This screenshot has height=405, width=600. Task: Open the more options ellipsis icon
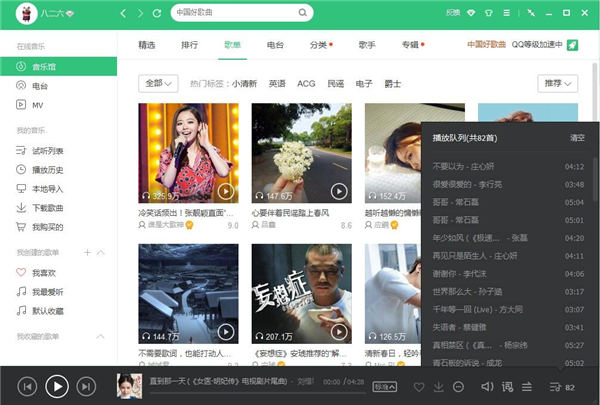(458, 387)
